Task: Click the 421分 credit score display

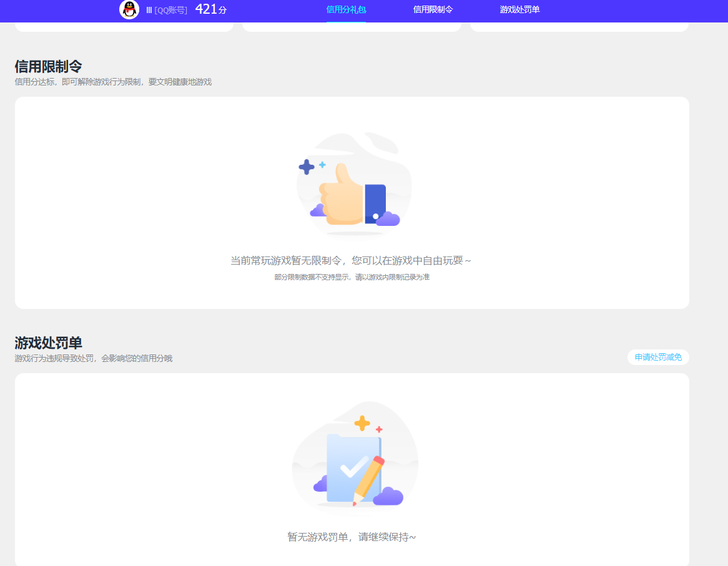Action: tap(211, 9)
